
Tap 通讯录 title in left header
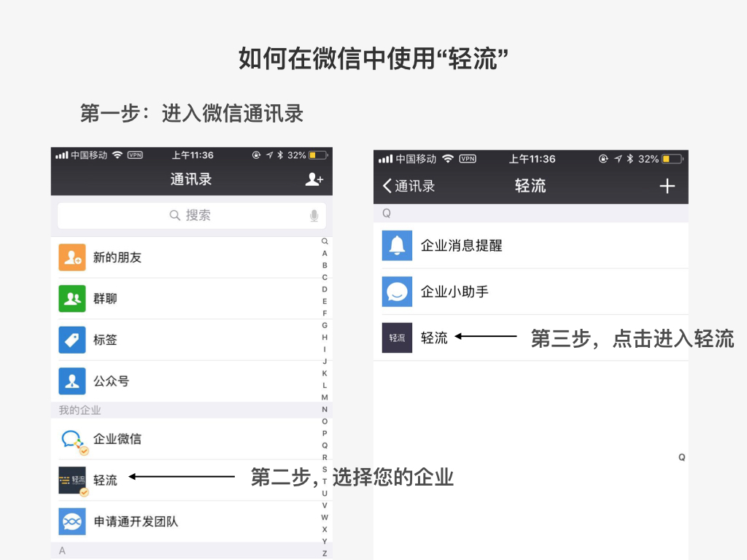(191, 179)
